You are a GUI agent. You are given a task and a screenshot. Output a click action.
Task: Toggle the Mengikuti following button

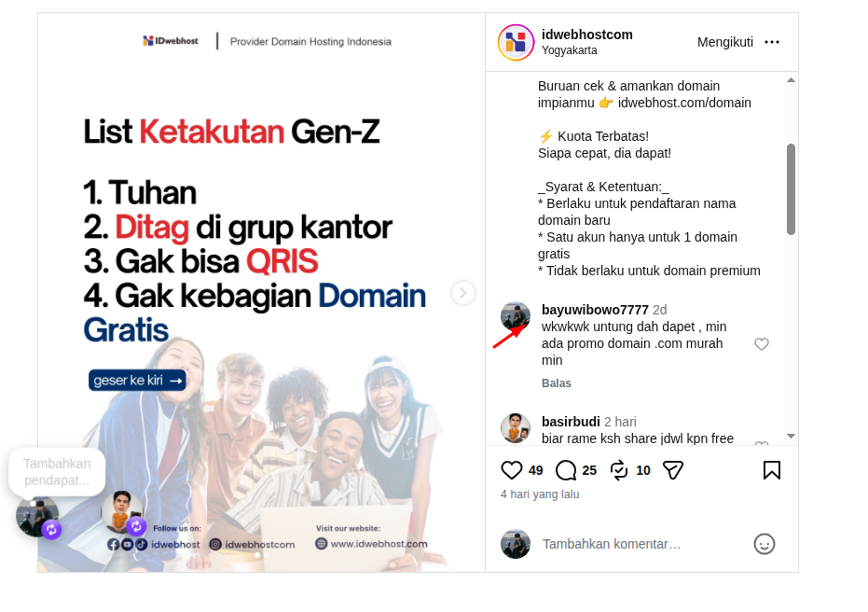(725, 42)
